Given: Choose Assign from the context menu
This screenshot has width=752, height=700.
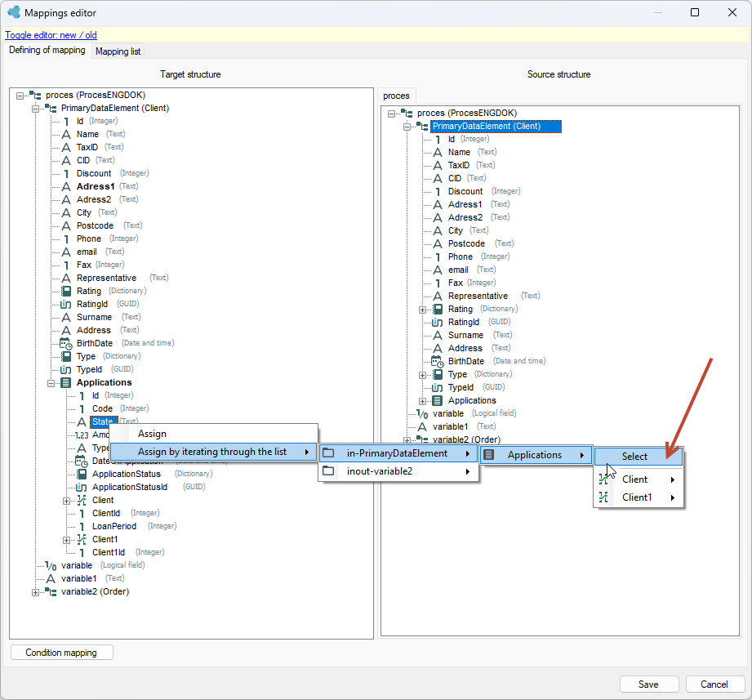Looking at the screenshot, I should 214,434.
